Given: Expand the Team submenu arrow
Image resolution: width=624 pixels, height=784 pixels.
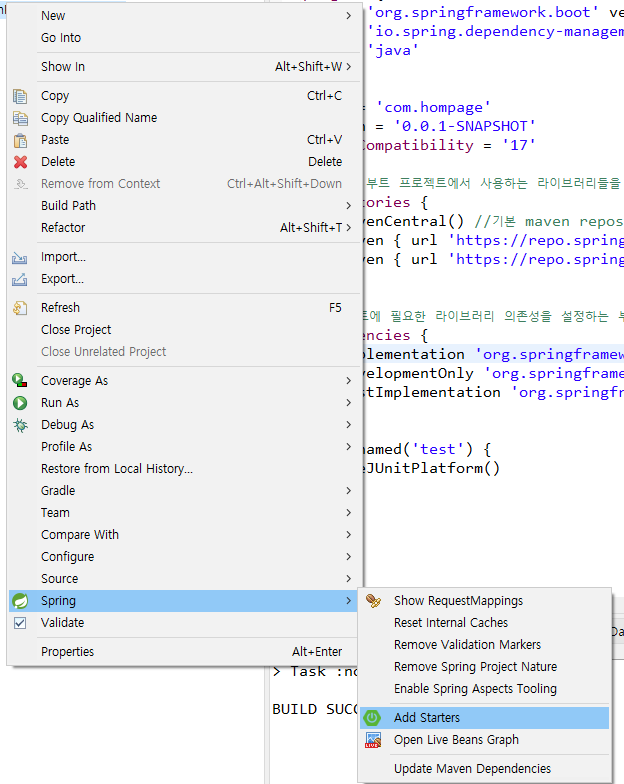Looking at the screenshot, I should tap(348, 513).
